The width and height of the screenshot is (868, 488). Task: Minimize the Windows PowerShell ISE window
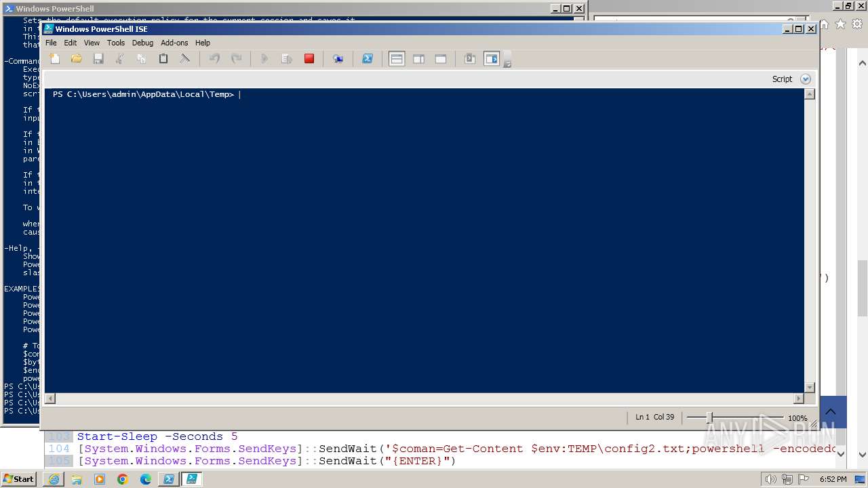787,29
